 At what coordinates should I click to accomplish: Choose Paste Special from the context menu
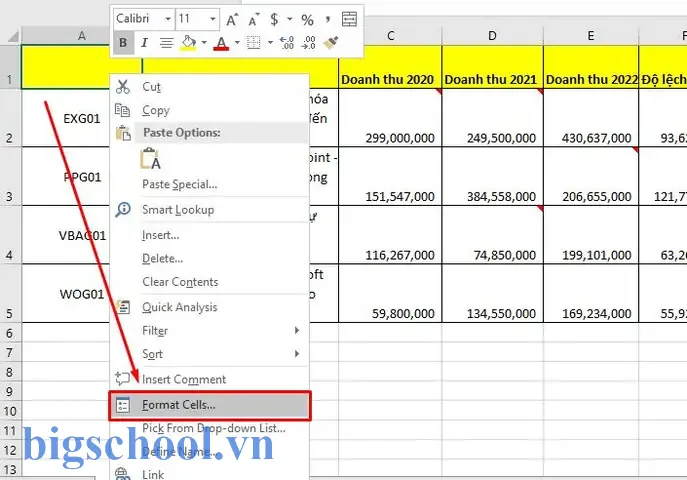[209, 184]
